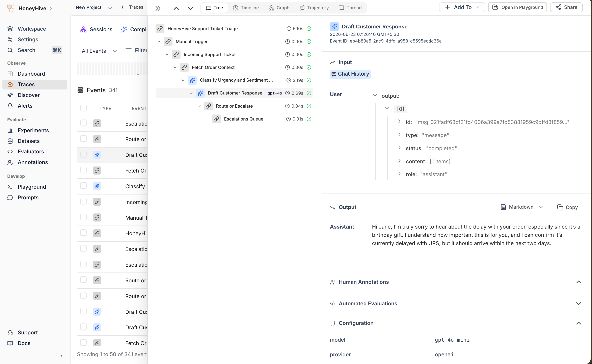Click the Draft Customer Response model icon in header

pos(334,26)
